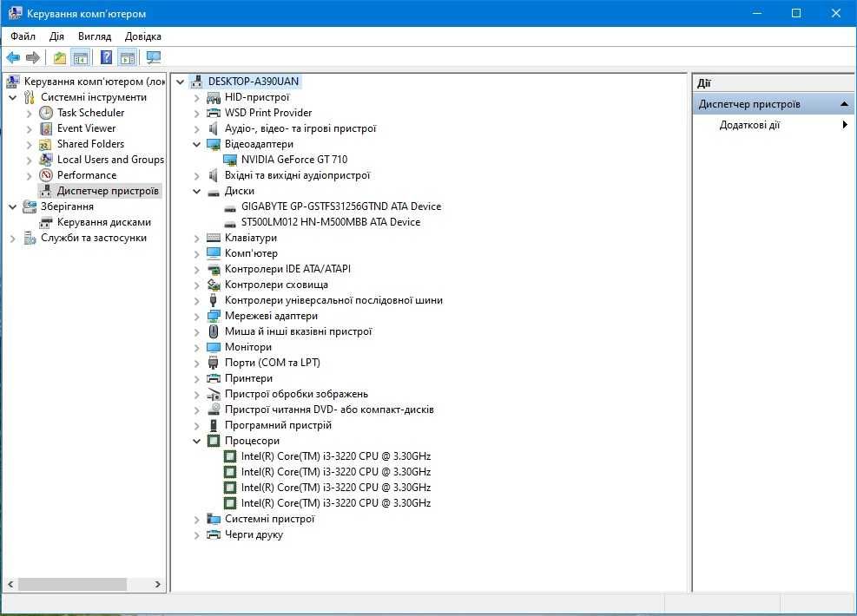Expand the Task Scheduler node

pyautogui.click(x=30, y=113)
